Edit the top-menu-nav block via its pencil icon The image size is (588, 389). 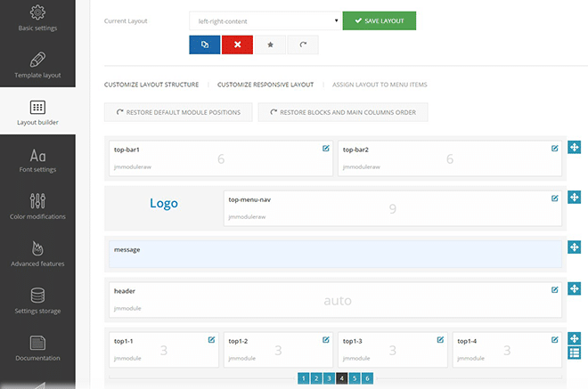555,198
